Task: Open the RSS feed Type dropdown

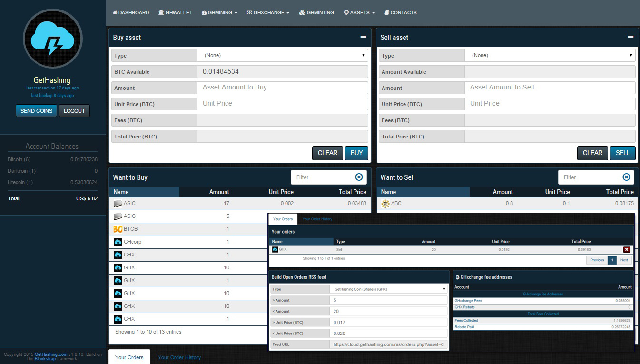Action: coord(388,289)
